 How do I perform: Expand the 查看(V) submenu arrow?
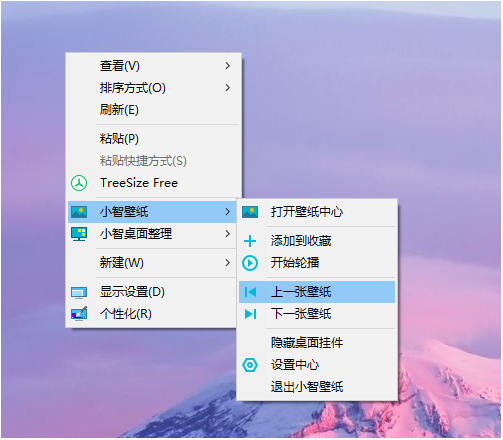228,66
